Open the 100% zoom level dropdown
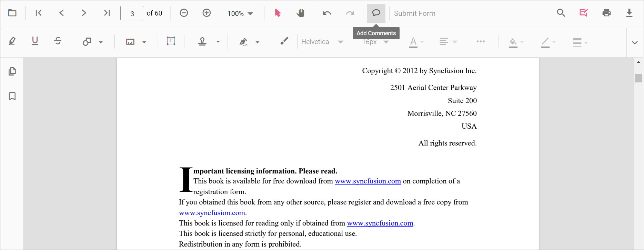This screenshot has width=644, height=250. tap(240, 13)
